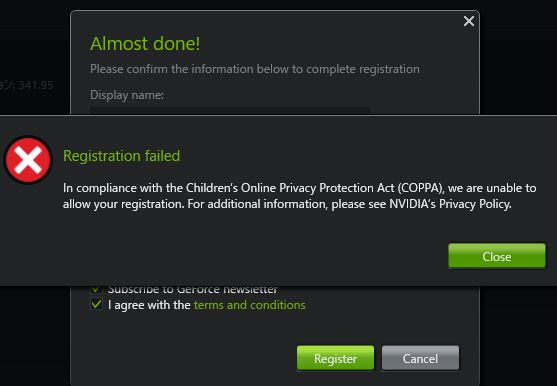The width and height of the screenshot is (557, 386).
Task: Toggle the GeForce newsletter subscription checkbox
Action: pos(96,289)
